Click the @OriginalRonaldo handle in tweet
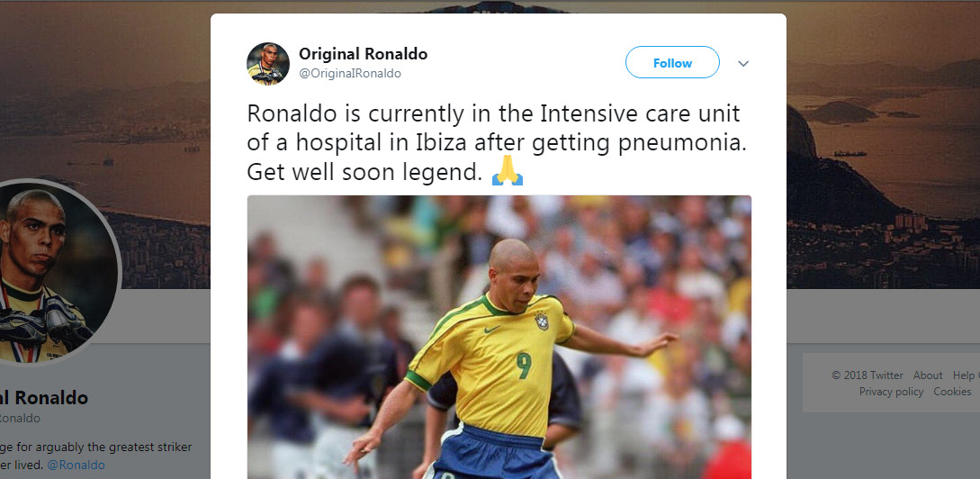Viewport: 980px width, 479px height. [x=350, y=73]
